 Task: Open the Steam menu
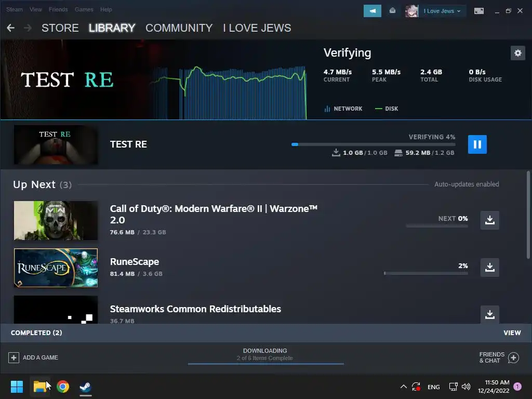[x=14, y=9]
